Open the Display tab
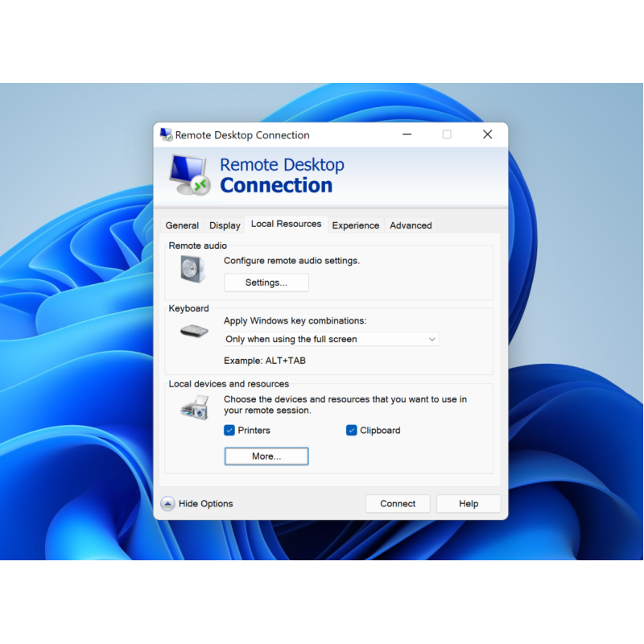Image resolution: width=644 pixels, height=644 pixels. click(x=225, y=225)
